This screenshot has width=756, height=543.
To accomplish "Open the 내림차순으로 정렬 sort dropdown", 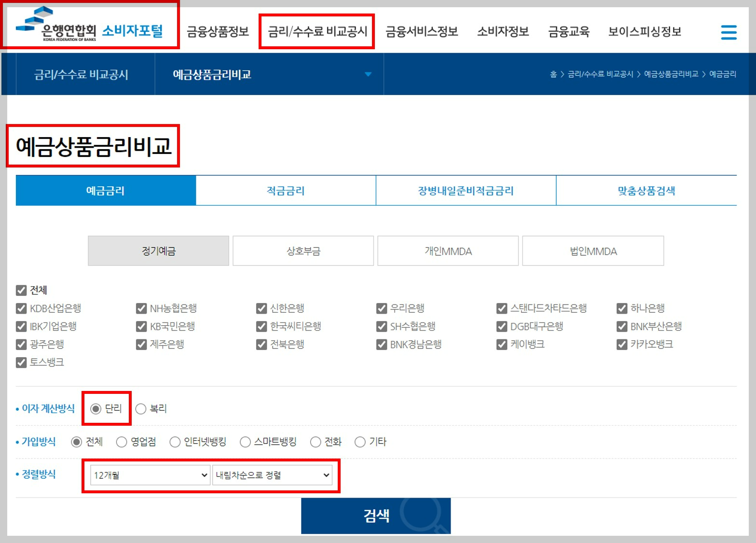I will 272,475.
